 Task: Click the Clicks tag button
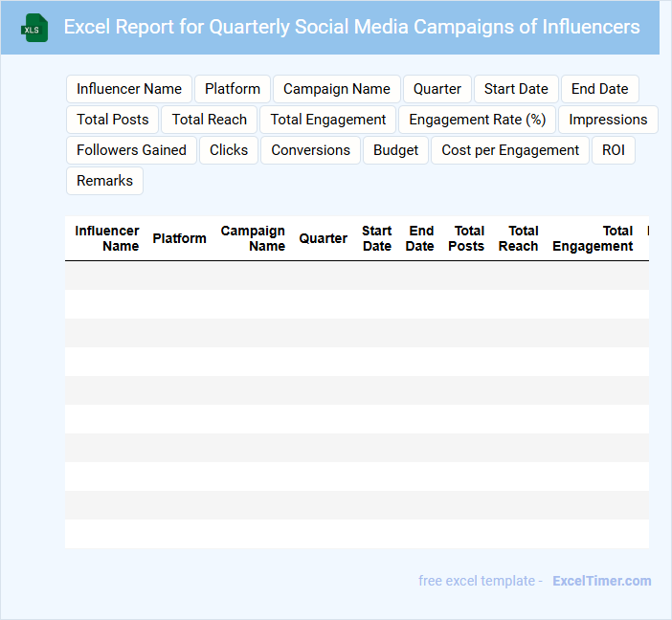click(229, 150)
